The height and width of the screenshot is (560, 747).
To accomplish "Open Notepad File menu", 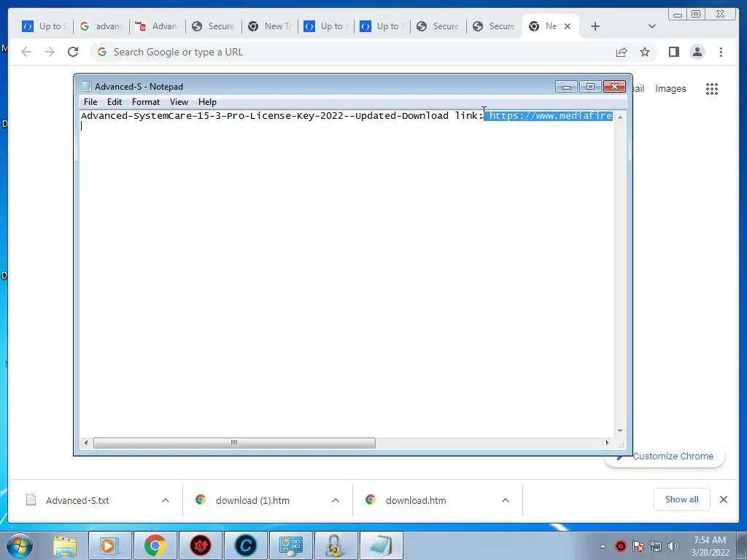I will click(x=90, y=102).
